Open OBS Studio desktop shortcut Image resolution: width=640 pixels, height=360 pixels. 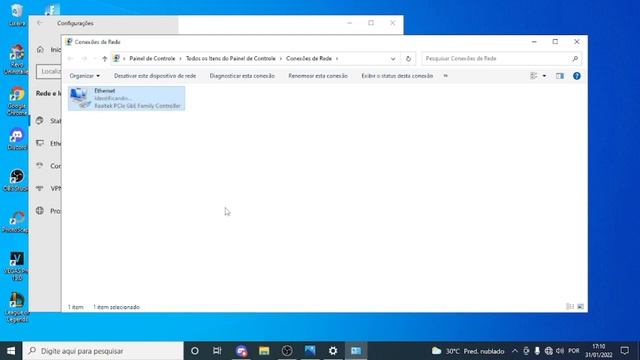click(x=17, y=180)
